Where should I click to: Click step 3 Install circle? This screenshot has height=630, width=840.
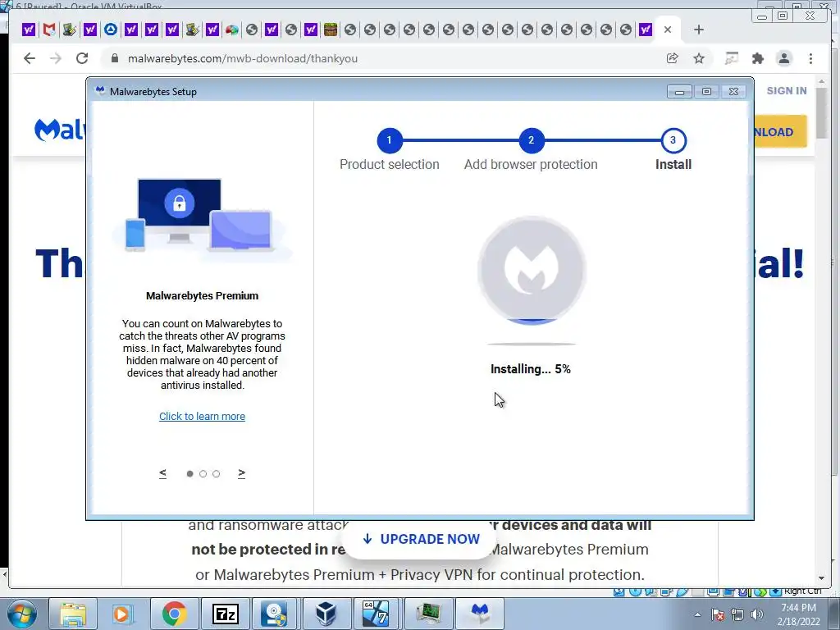coord(673,140)
